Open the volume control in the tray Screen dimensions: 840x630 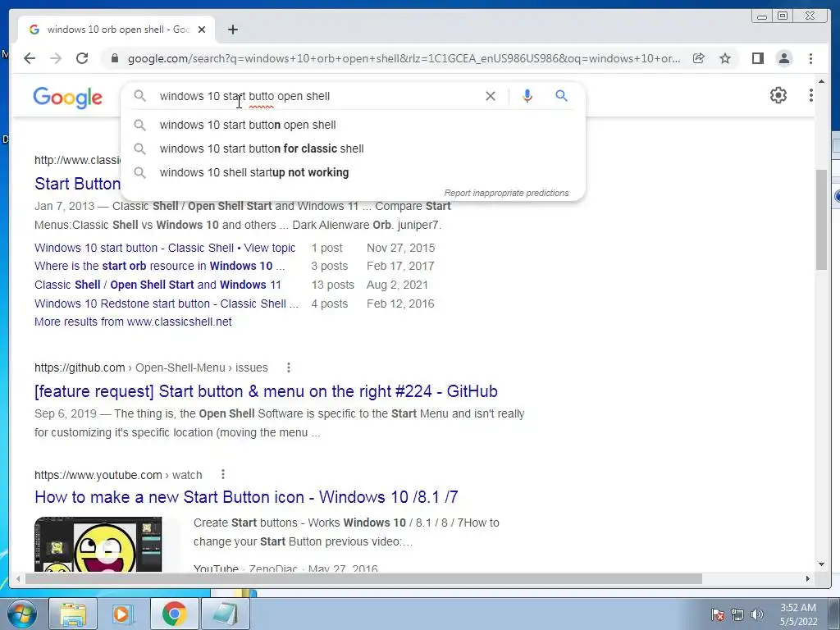coord(756,614)
